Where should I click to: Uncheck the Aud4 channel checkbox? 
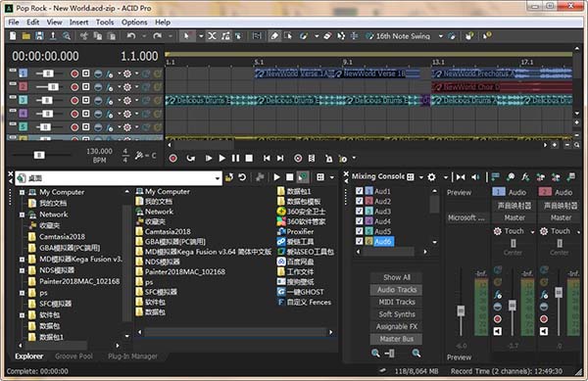point(360,221)
